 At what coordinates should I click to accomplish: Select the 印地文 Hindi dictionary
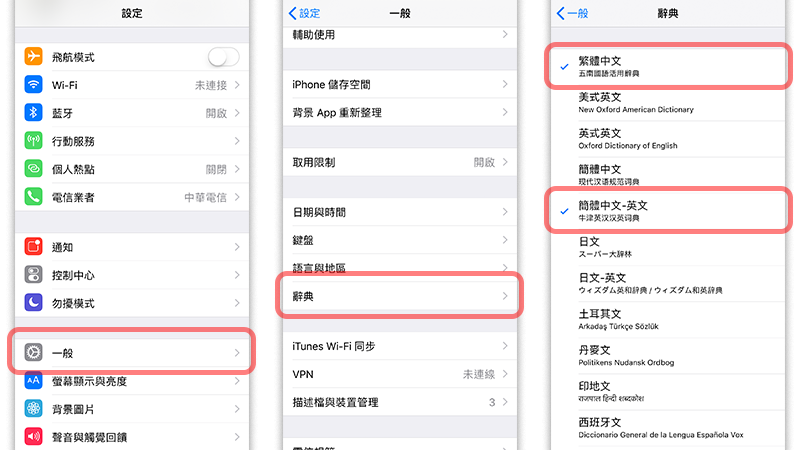(668, 392)
